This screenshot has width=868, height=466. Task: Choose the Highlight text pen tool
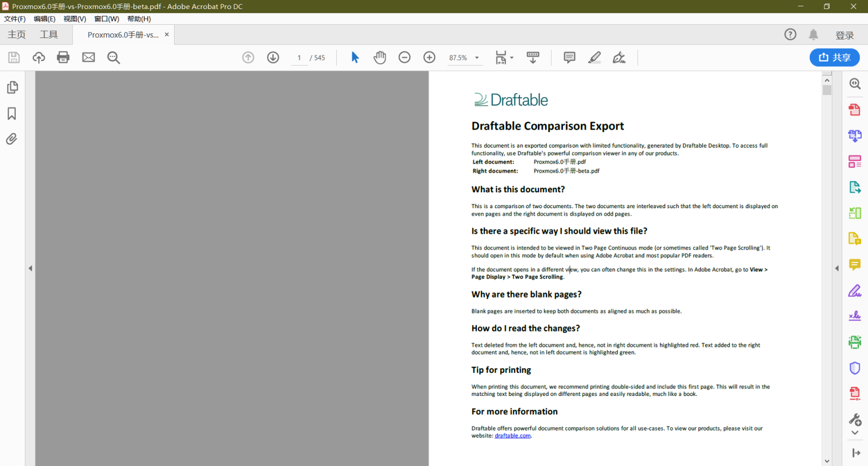(594, 57)
